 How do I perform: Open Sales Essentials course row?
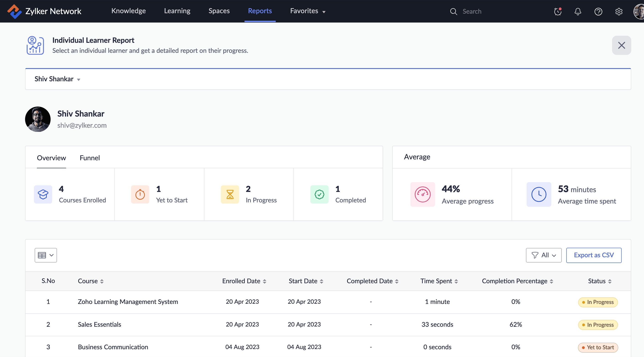point(100,324)
